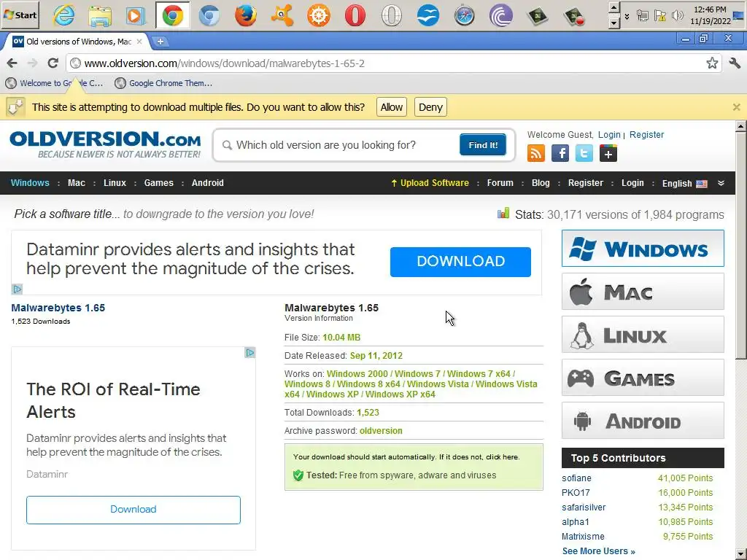Screen dimensions: 747x560
Task: Expand the double chevron in nav bar
Action: (x=721, y=183)
